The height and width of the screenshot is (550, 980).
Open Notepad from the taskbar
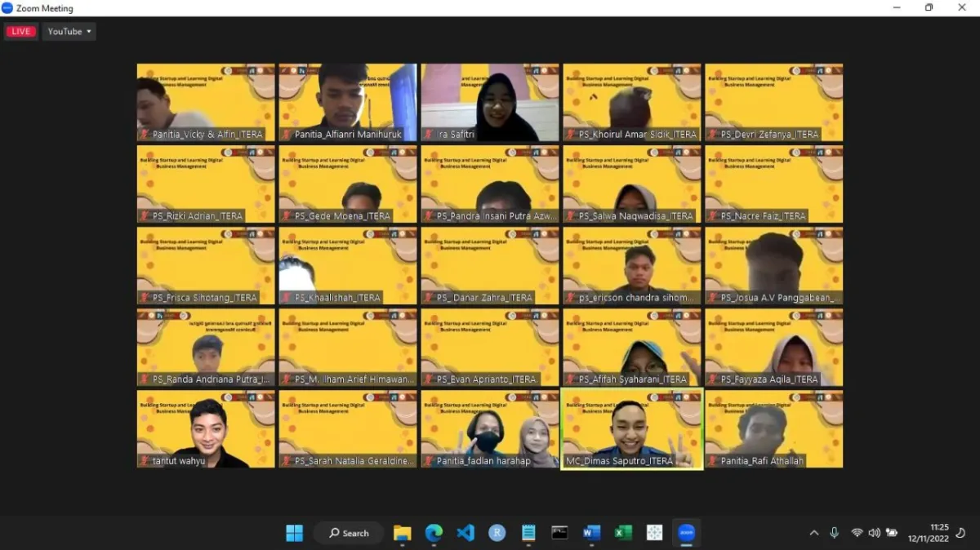click(x=528, y=532)
